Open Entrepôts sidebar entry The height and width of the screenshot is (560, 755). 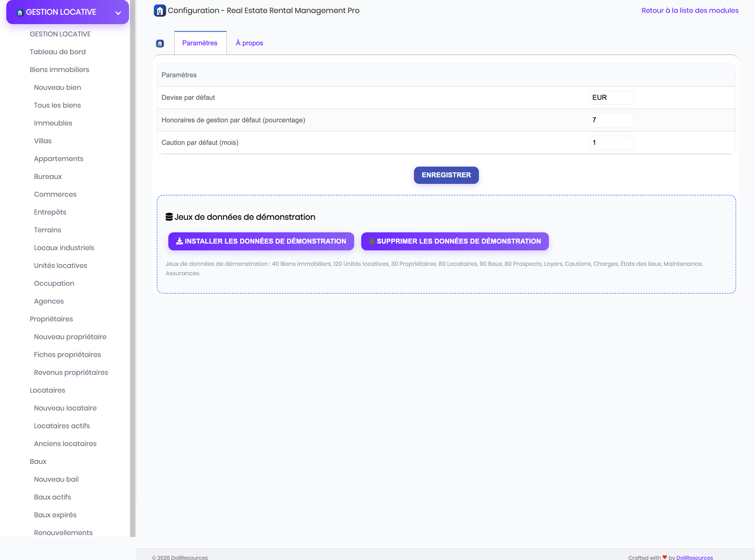(x=50, y=212)
